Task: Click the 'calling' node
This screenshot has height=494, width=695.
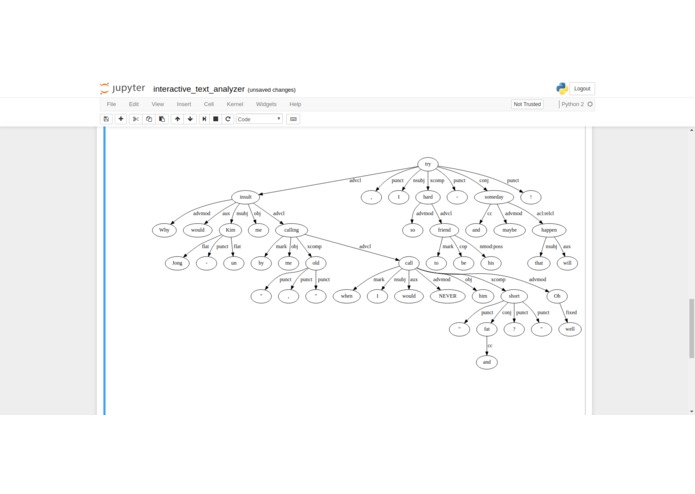Action: (x=291, y=230)
